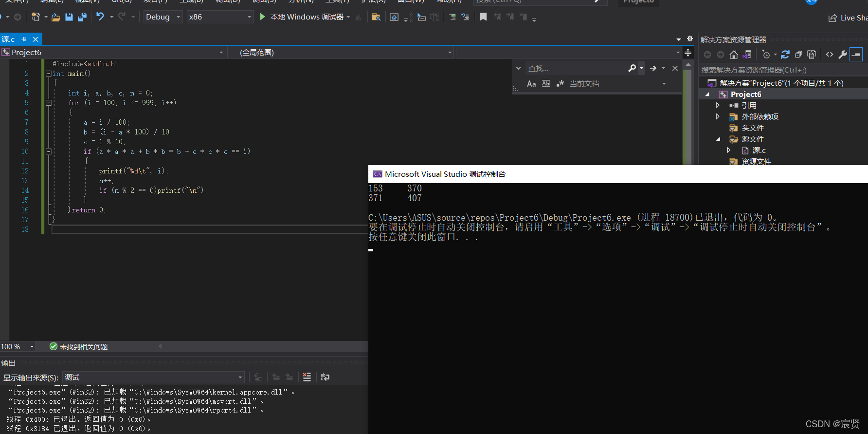This screenshot has height=434, width=868.
Task: Toggle regular expression search option
Action: 560,84
